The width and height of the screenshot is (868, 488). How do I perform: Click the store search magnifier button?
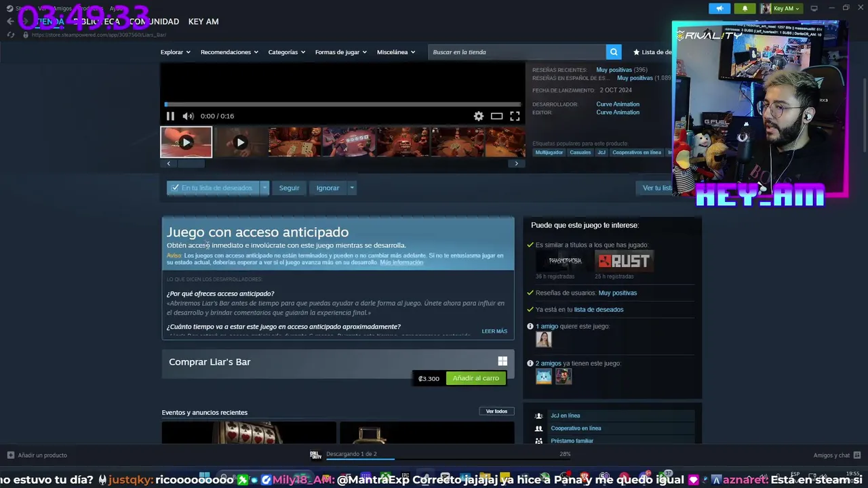point(614,52)
